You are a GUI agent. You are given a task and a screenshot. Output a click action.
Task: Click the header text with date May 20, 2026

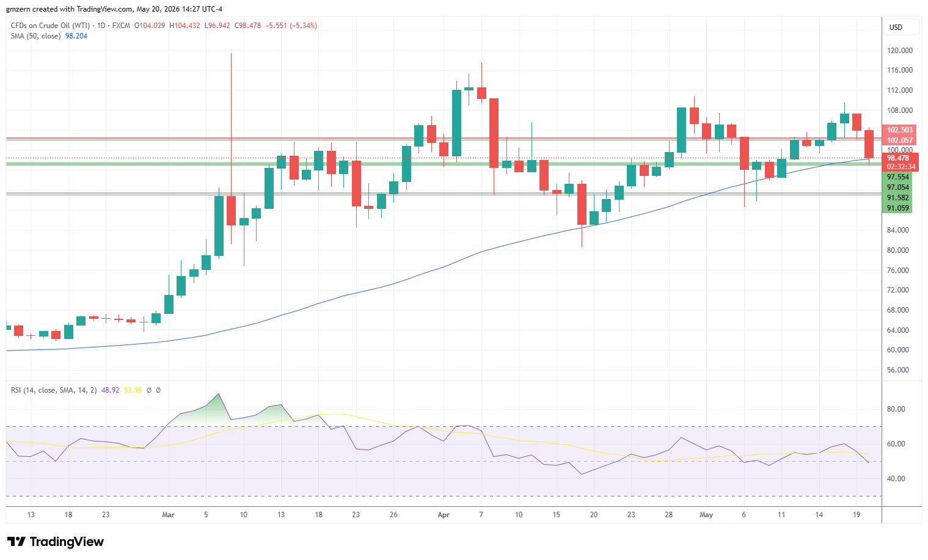click(x=114, y=9)
